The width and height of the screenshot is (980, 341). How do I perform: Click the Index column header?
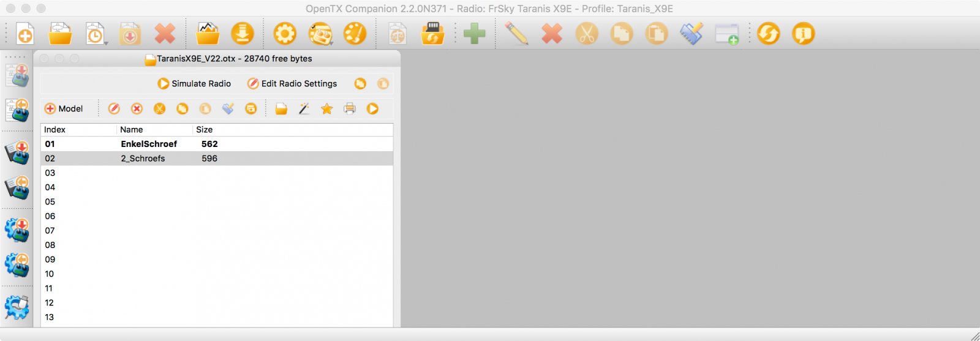(x=78, y=130)
